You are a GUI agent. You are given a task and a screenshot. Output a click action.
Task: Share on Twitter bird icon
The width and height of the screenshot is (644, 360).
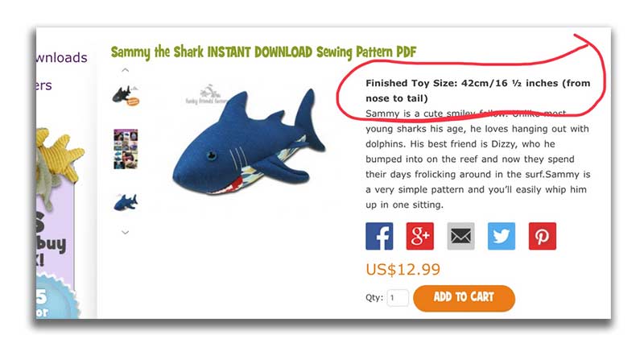[x=502, y=236]
